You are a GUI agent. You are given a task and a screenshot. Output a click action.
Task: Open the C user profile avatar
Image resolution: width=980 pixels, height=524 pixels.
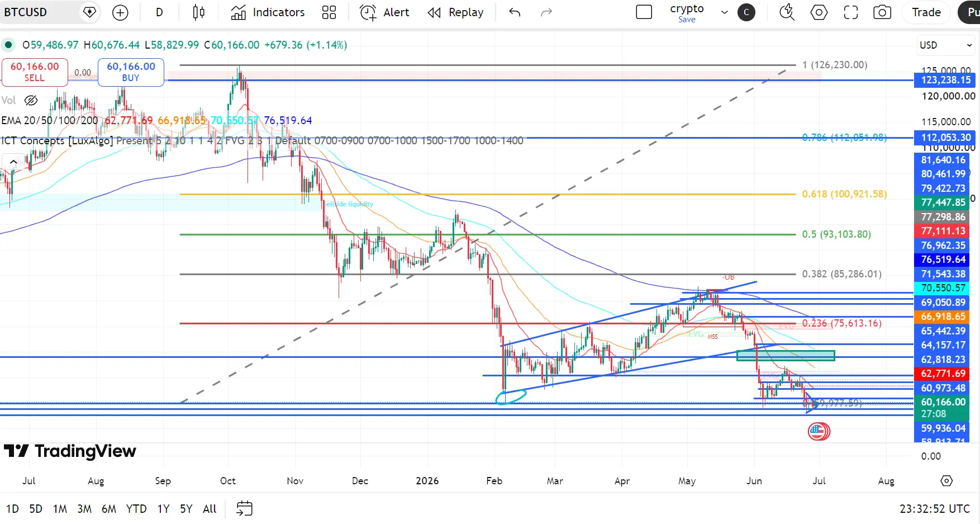[746, 12]
